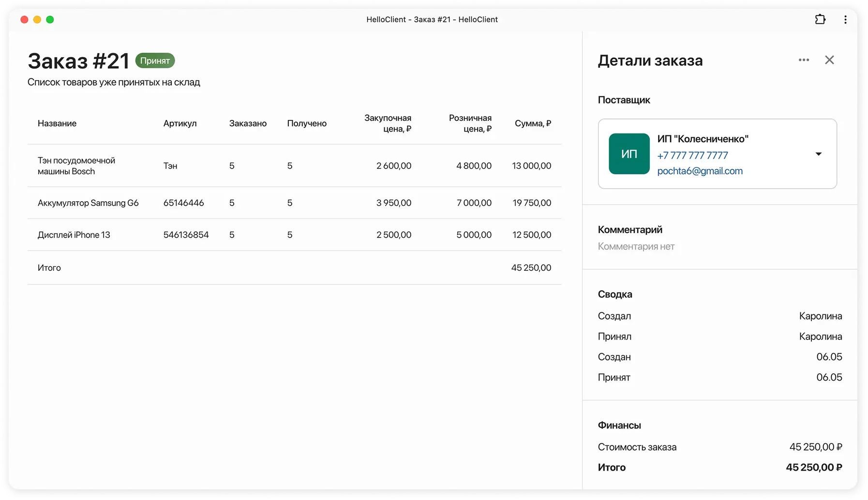Sort by the Название column header
This screenshot has width=868, height=500.
pyautogui.click(x=57, y=123)
